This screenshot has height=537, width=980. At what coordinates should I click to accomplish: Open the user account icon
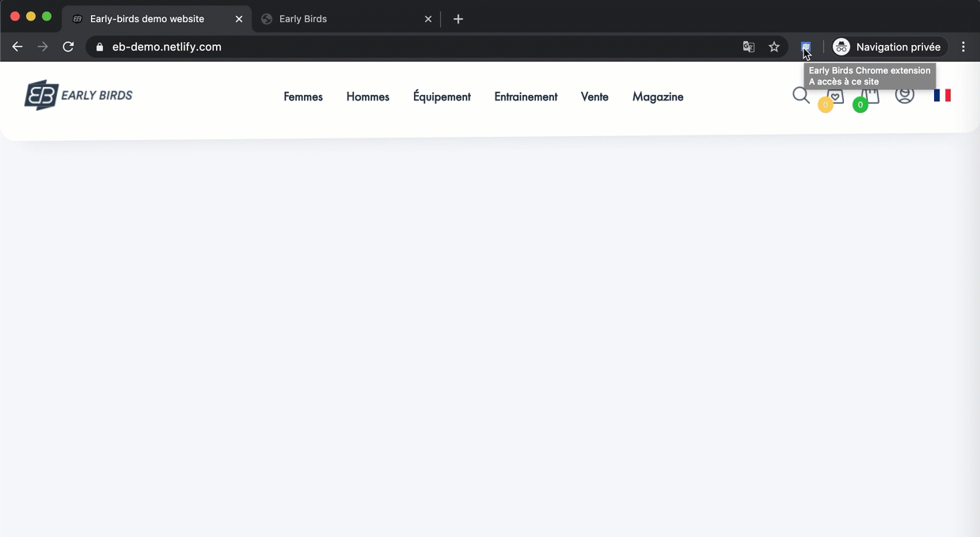[905, 94]
